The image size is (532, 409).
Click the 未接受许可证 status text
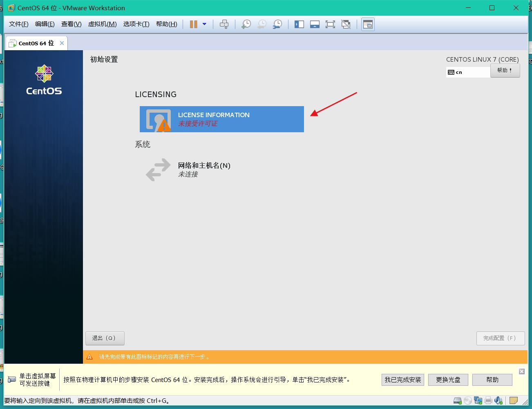(x=198, y=124)
